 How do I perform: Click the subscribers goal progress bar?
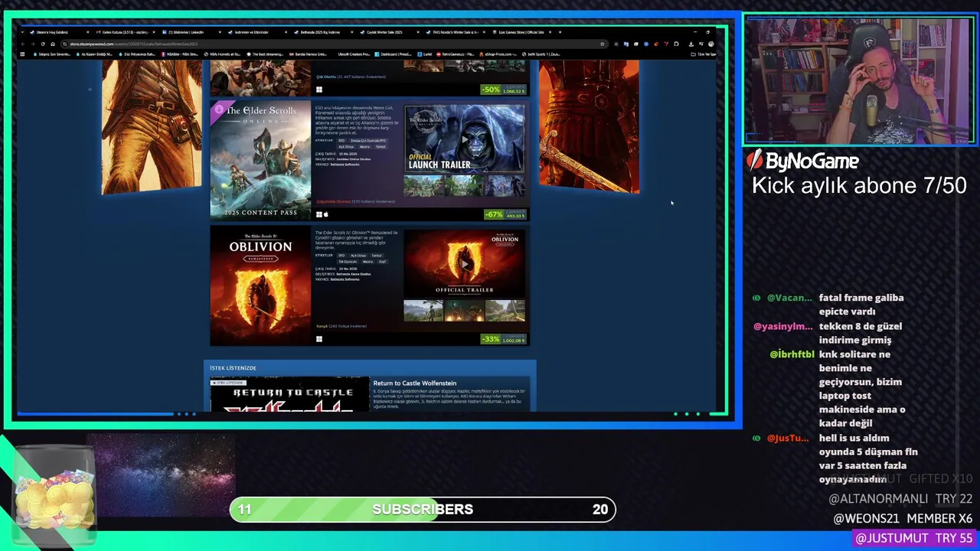(423, 509)
